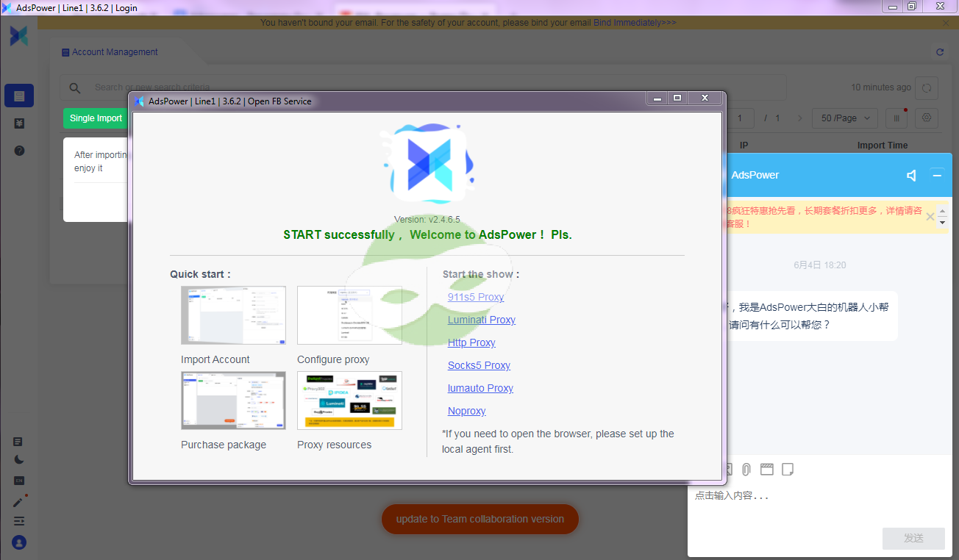Click the 'Start the show :' heading
The width and height of the screenshot is (959, 560).
point(481,274)
